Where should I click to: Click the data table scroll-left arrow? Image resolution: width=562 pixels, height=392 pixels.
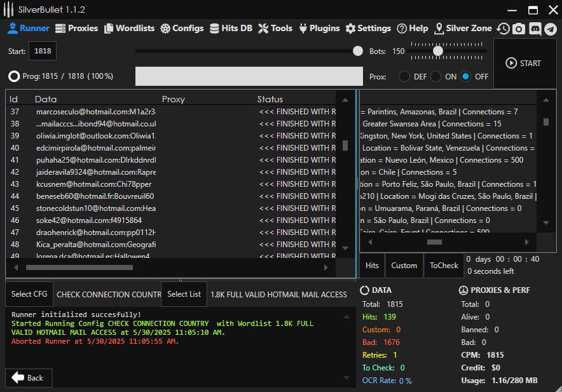pyautogui.click(x=16, y=267)
